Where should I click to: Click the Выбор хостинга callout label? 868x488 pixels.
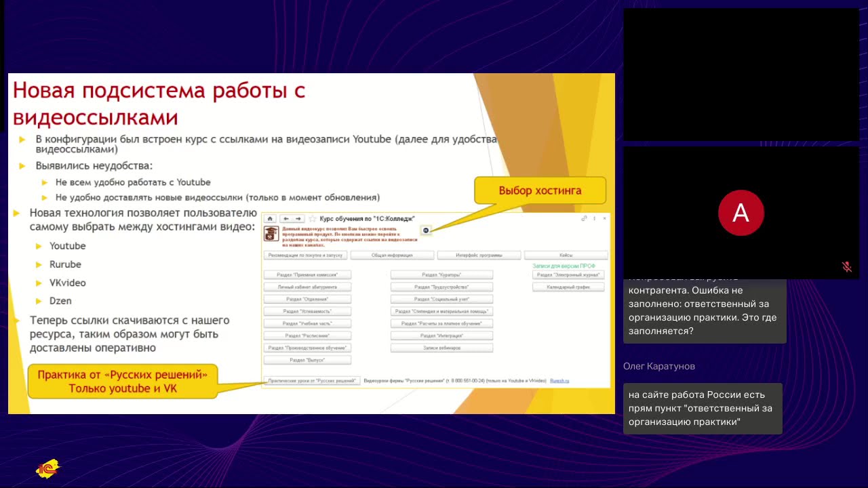[x=540, y=190]
